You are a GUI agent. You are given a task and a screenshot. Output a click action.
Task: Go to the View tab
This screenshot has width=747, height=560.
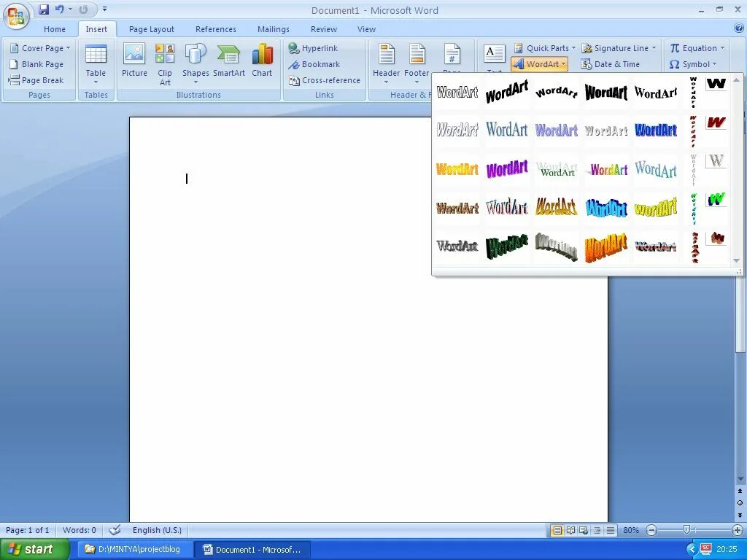tap(366, 29)
